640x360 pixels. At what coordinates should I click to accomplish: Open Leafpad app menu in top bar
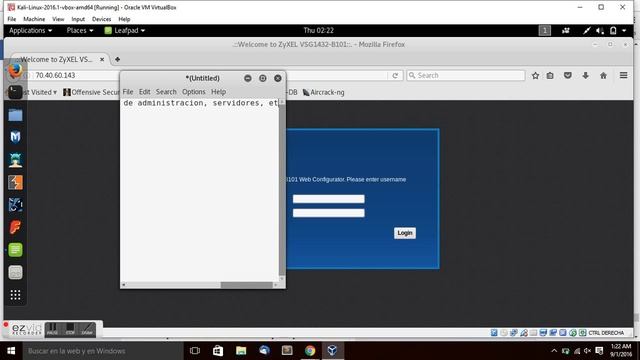point(124,31)
